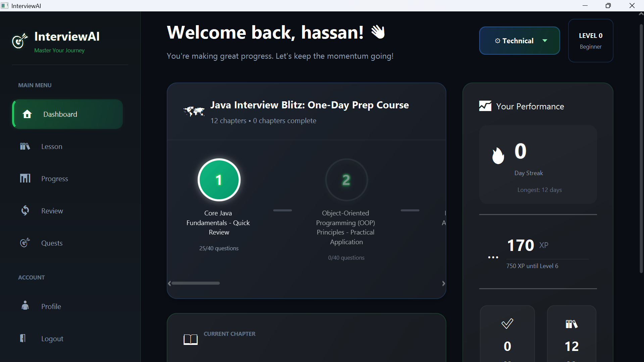Screen dimensions: 644x362
Task: Open the Progress menu item
Action: point(67,178)
